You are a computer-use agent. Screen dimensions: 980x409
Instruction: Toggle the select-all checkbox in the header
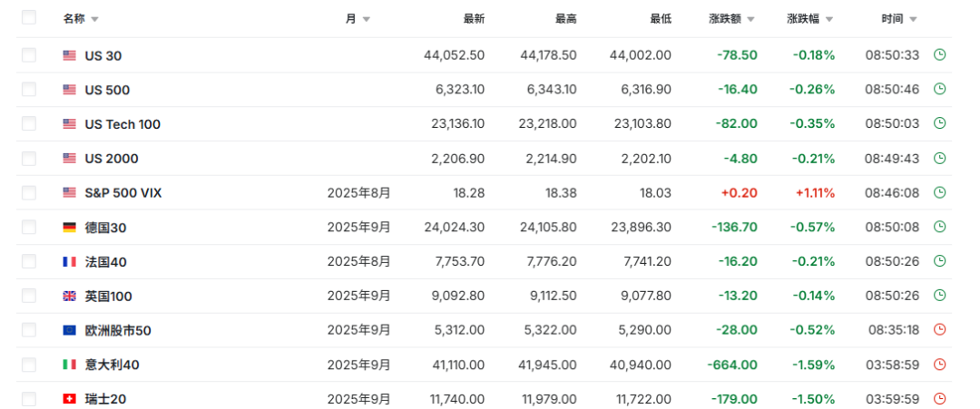[x=29, y=18]
